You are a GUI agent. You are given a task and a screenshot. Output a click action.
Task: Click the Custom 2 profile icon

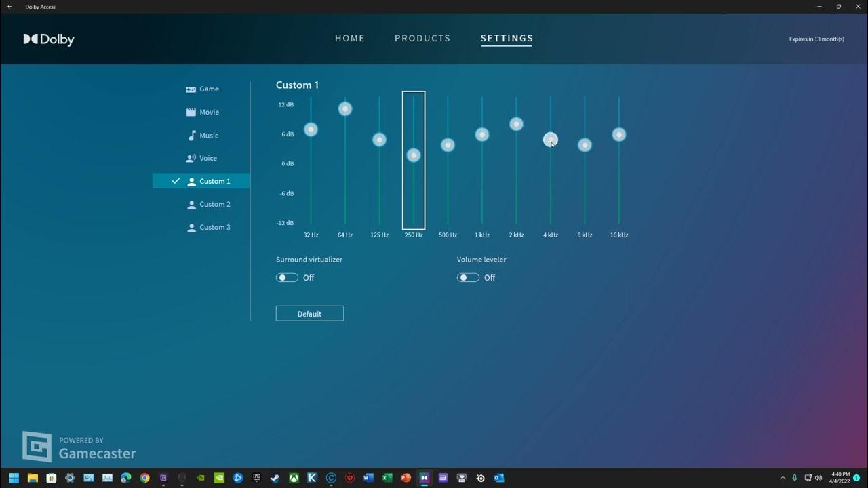[191, 205]
